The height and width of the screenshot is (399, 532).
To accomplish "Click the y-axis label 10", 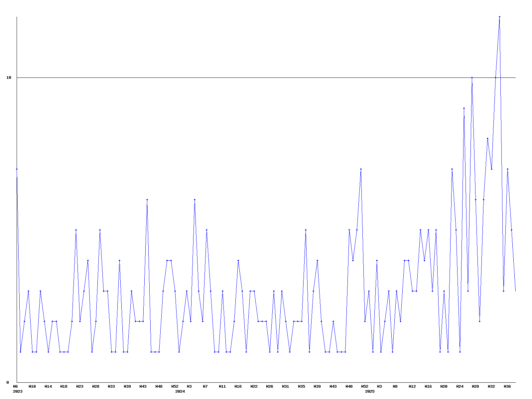I will 9,77.
